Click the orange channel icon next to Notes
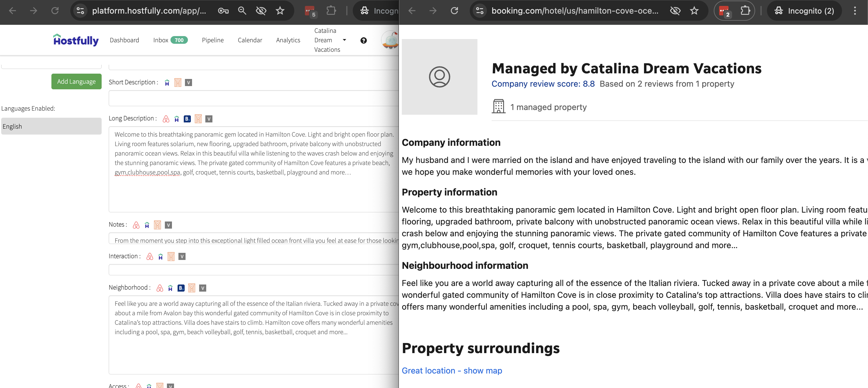This screenshot has width=868, height=388. point(157,225)
